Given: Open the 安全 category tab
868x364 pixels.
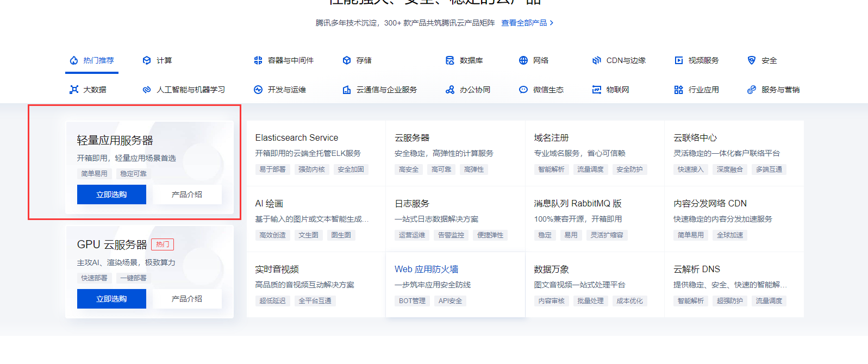Looking at the screenshot, I should coord(763,60).
